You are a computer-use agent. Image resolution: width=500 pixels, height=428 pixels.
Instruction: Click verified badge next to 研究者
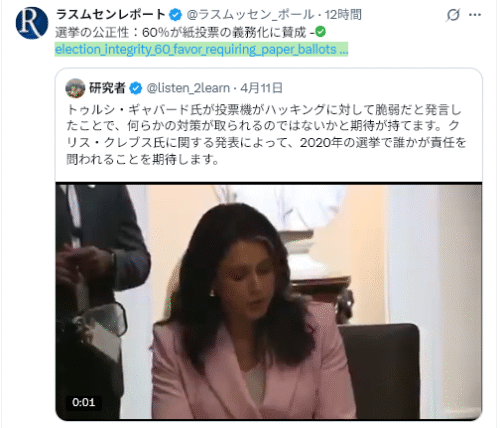coord(135,88)
